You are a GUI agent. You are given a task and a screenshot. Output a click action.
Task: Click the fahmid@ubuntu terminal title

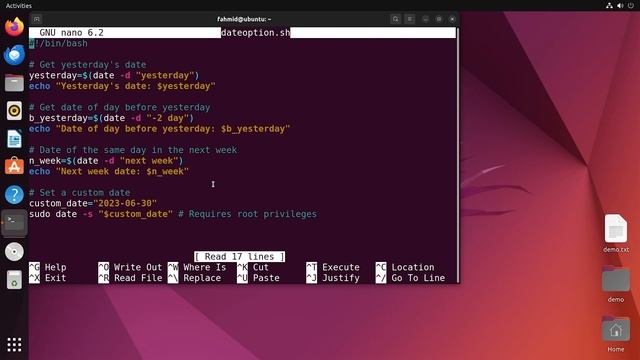tap(244, 19)
